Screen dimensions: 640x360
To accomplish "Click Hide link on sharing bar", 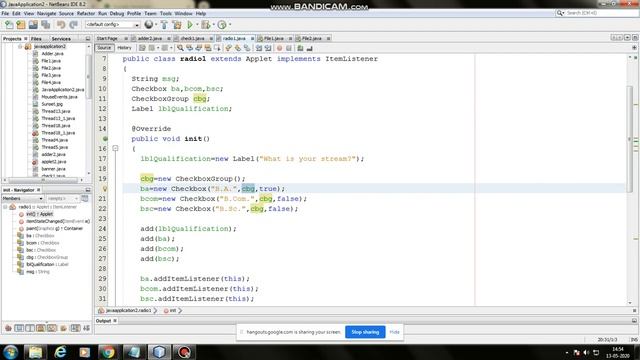I will (x=394, y=332).
